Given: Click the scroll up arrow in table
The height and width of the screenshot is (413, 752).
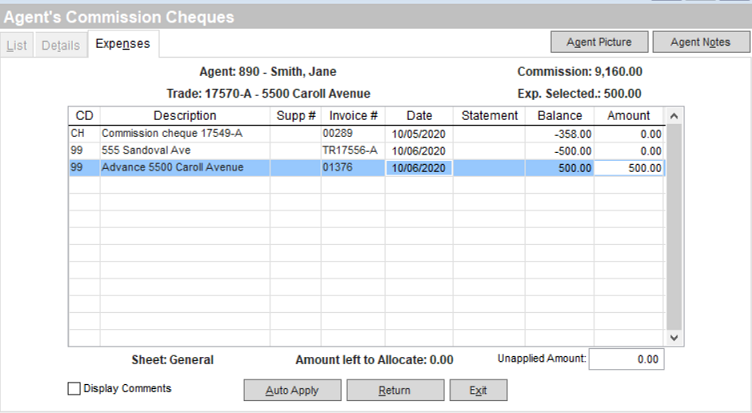Looking at the screenshot, I should [674, 116].
